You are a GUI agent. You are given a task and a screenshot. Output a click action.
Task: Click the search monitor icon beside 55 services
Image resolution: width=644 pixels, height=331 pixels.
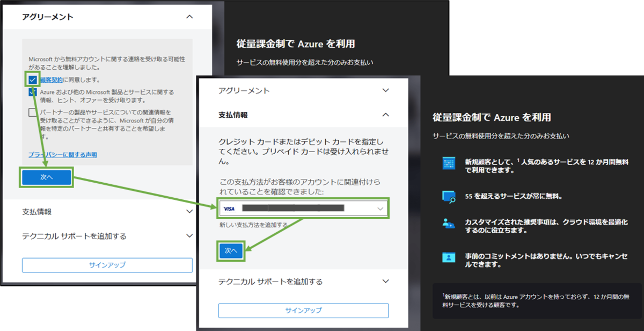(449, 196)
